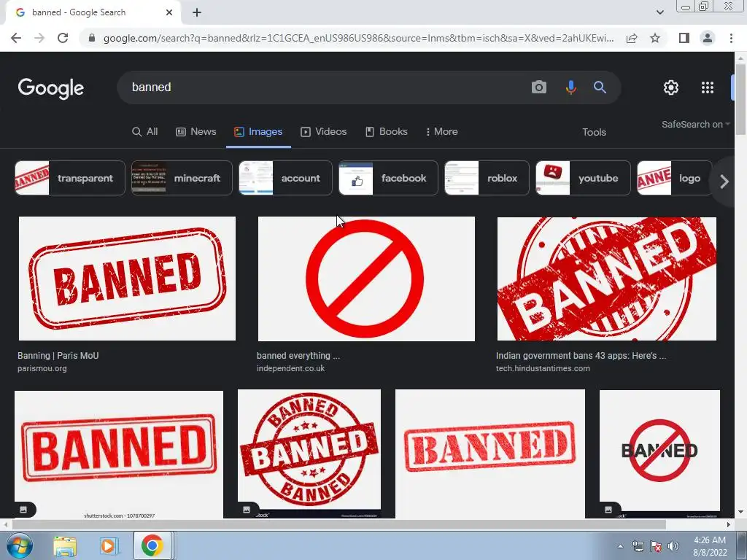Filter images by 'roblox' chip

coord(487,178)
